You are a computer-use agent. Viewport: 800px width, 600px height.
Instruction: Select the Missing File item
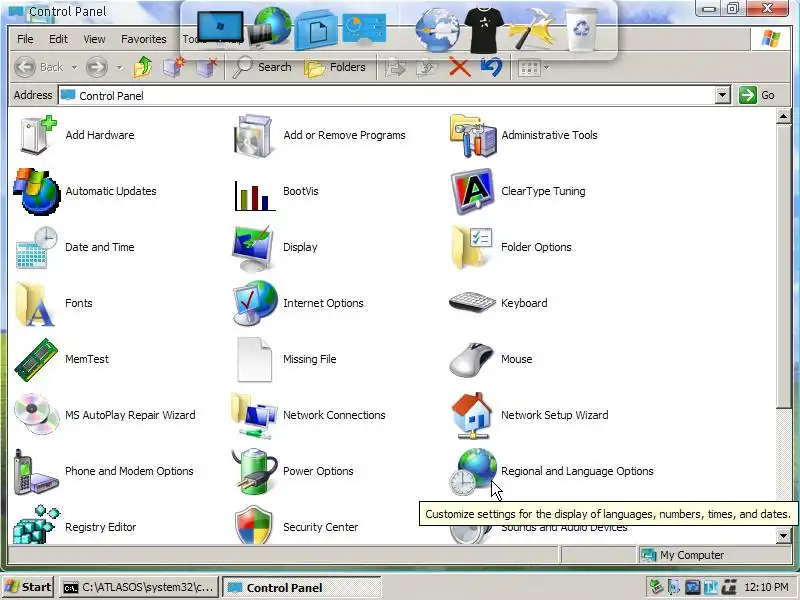click(286, 360)
